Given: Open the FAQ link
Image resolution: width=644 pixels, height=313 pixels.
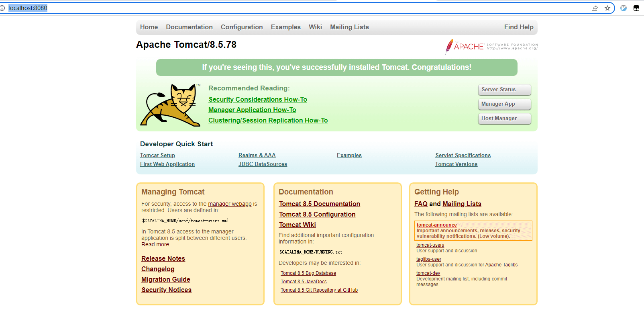Looking at the screenshot, I should pyautogui.click(x=421, y=204).
